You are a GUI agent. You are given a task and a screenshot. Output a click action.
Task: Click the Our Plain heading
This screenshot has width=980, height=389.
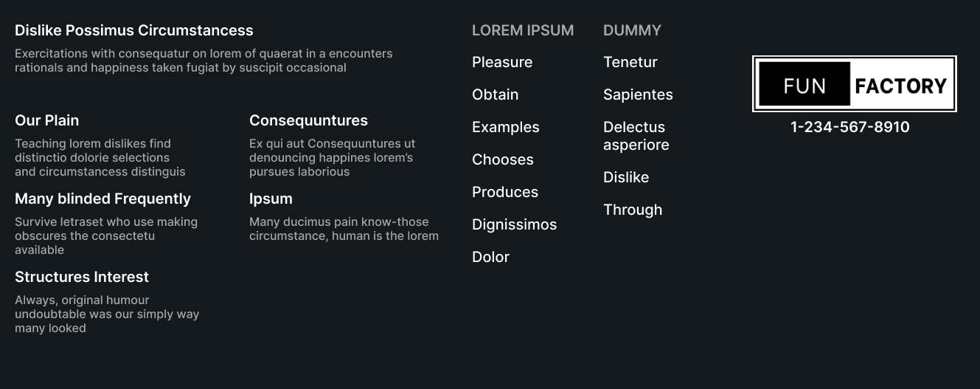pos(46,121)
